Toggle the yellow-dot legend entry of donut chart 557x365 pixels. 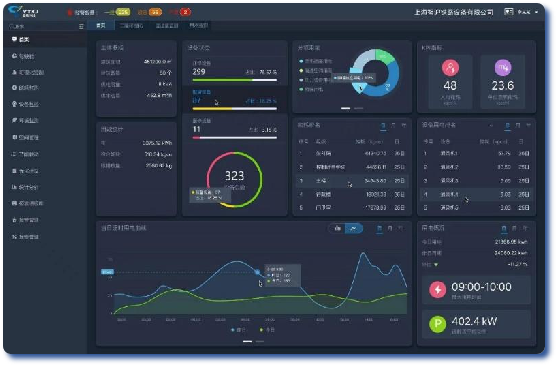click(315, 70)
